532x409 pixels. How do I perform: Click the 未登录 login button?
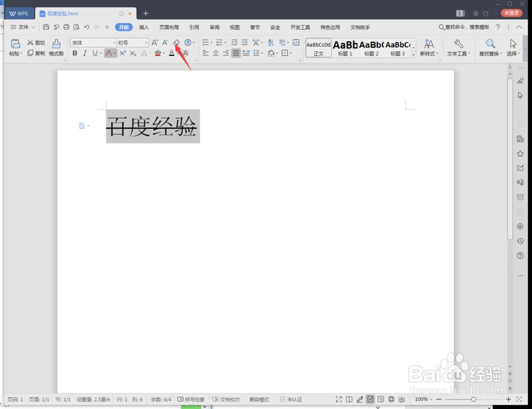[512, 13]
